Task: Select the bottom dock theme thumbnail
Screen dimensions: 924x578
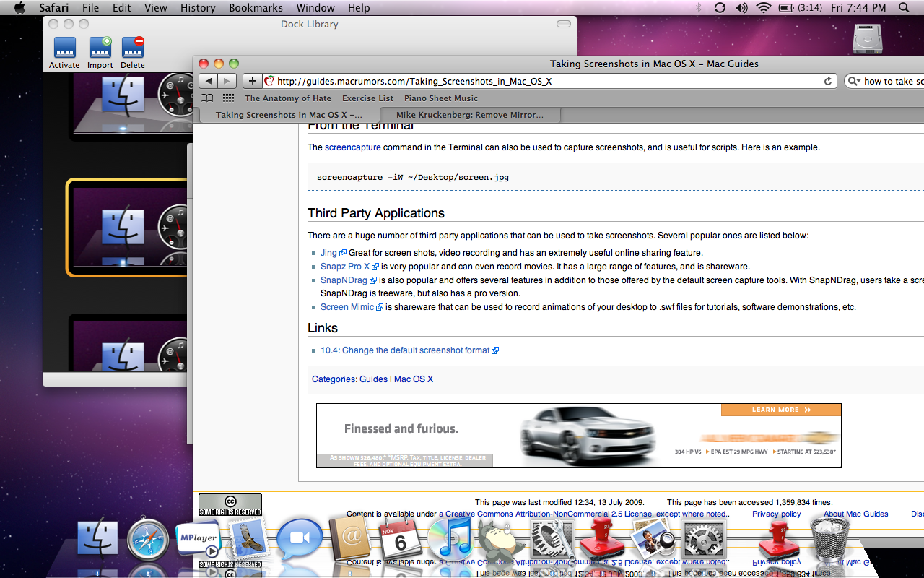Action: [128, 343]
